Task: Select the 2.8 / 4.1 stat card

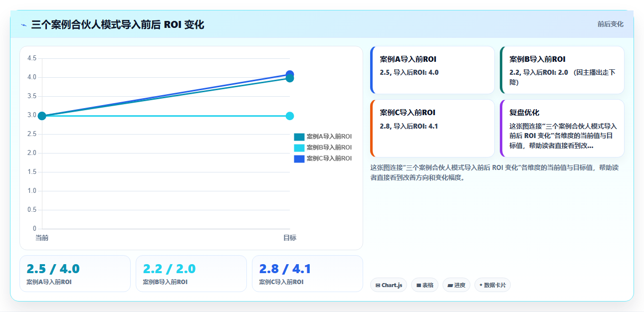Action: (x=307, y=274)
